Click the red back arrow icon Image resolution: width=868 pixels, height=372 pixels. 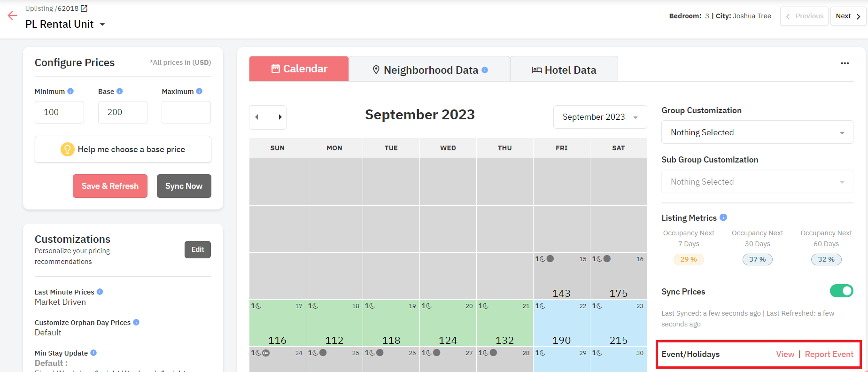[x=12, y=15]
